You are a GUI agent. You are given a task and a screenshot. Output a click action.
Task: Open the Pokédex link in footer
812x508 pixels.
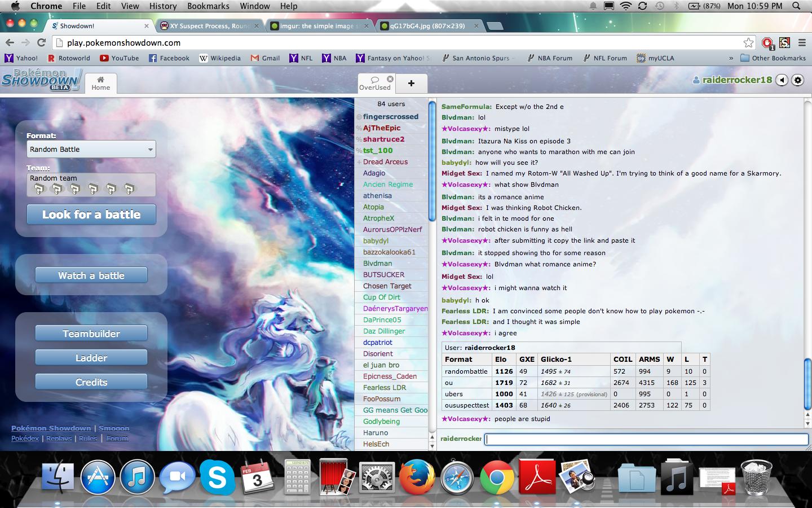pos(25,439)
